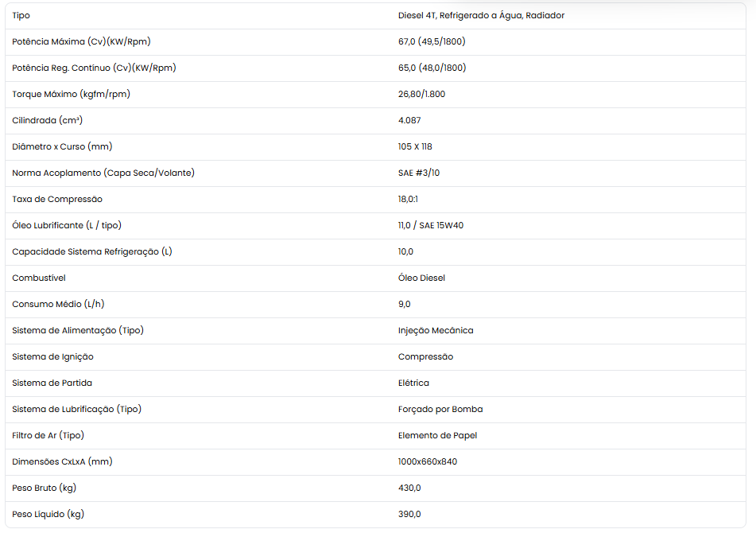This screenshot has height=533, width=756.
Task: Click the Sistema de Partida value Elétrica
Action: (x=413, y=383)
